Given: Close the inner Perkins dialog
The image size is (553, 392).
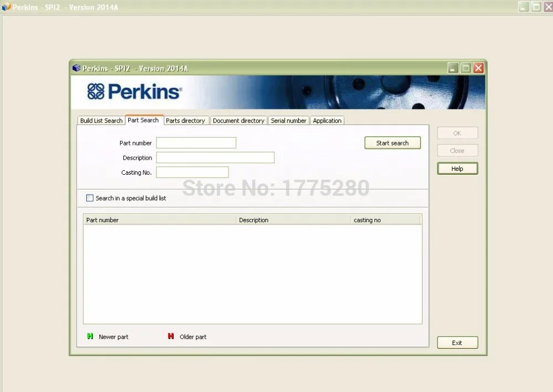Looking at the screenshot, I should click(478, 68).
